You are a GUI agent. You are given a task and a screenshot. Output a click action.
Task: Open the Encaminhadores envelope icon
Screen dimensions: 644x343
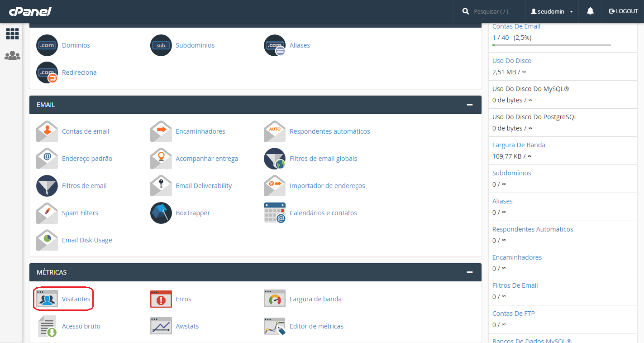click(161, 131)
